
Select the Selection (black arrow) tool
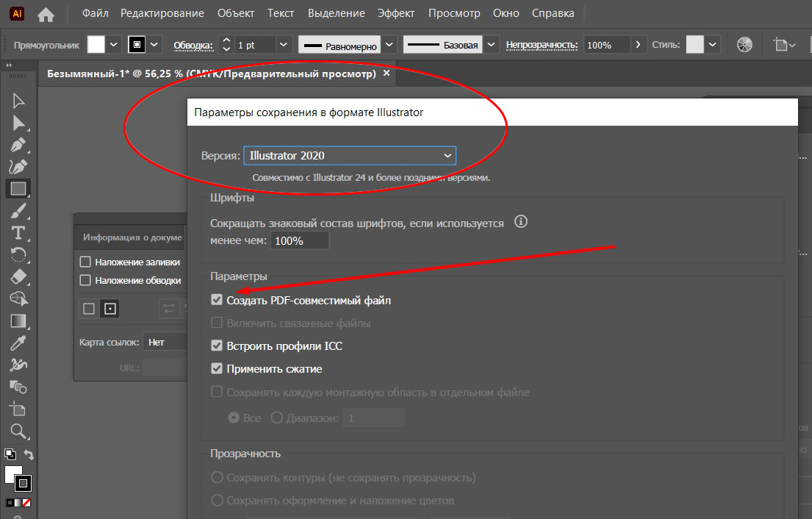(x=18, y=101)
